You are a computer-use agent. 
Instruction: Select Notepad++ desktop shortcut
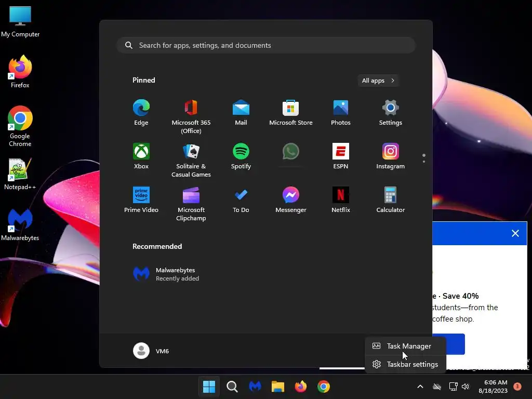tap(20, 174)
